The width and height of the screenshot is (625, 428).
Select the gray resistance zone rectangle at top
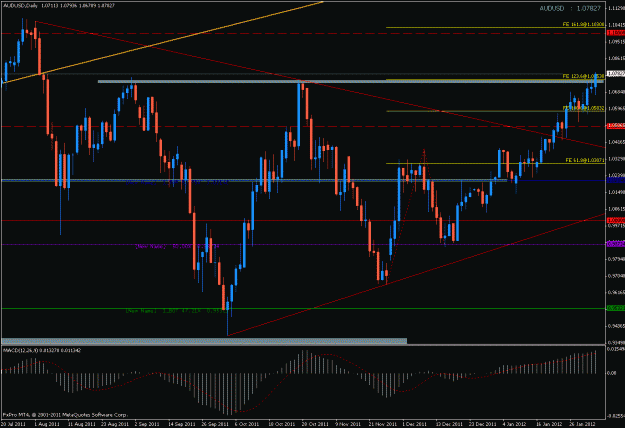coord(351,81)
